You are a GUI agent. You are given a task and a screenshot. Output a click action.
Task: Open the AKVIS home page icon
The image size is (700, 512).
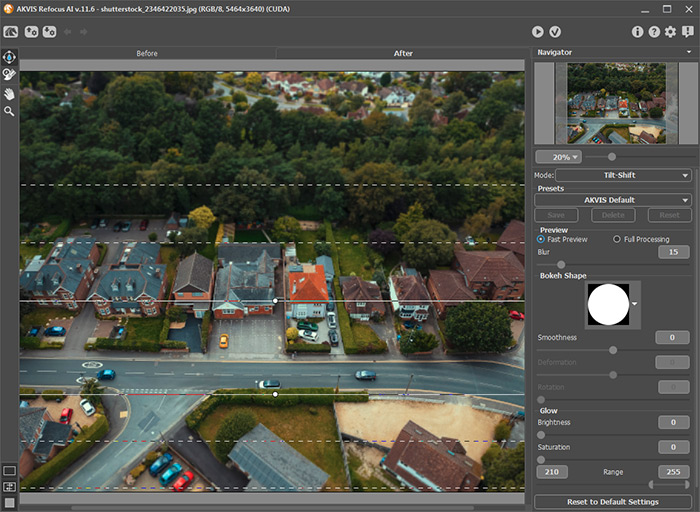tap(11, 32)
